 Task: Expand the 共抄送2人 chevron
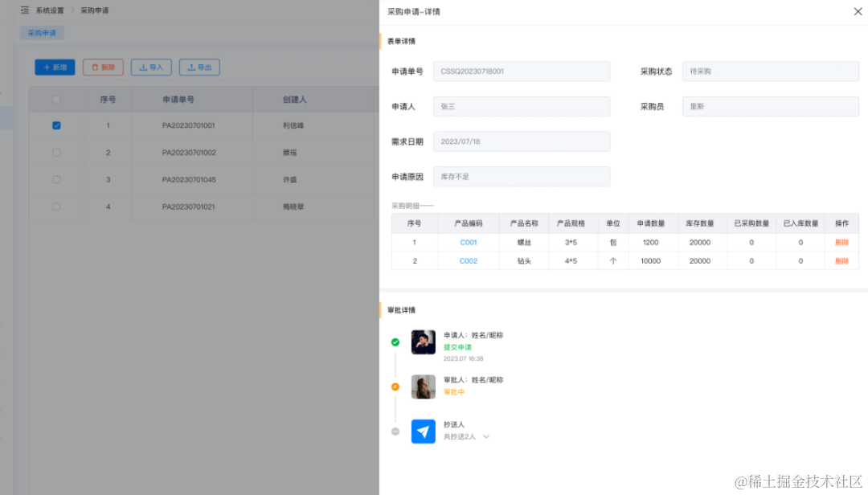point(486,437)
